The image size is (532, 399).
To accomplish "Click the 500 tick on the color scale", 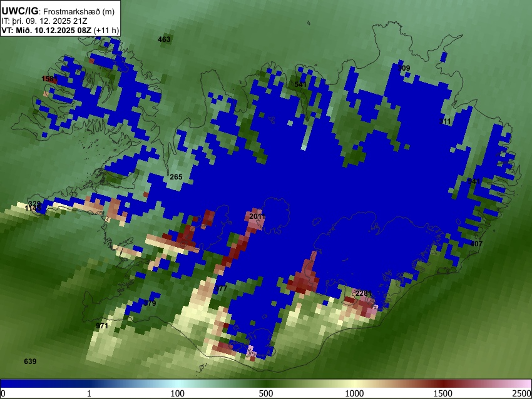I will (x=265, y=393).
